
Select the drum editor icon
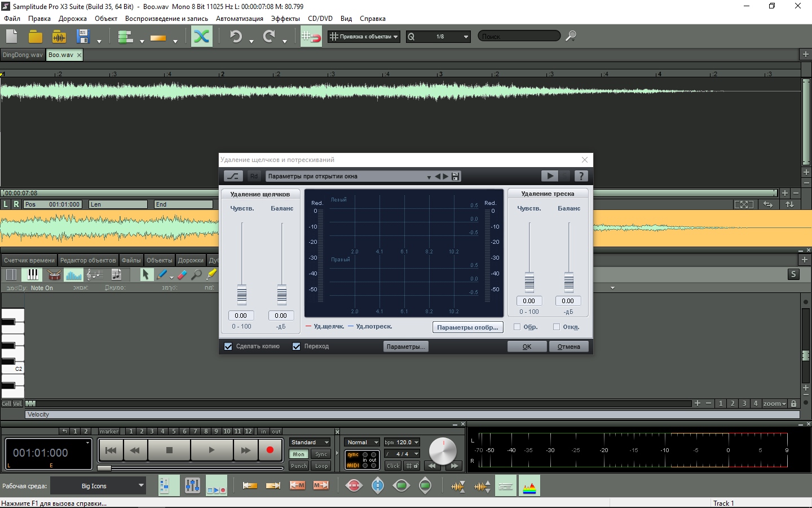point(54,275)
